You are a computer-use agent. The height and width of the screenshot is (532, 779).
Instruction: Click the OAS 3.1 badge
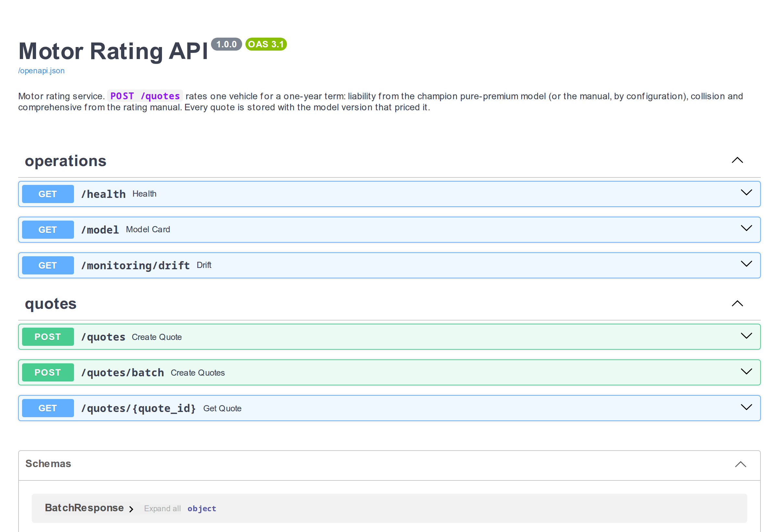click(x=266, y=44)
